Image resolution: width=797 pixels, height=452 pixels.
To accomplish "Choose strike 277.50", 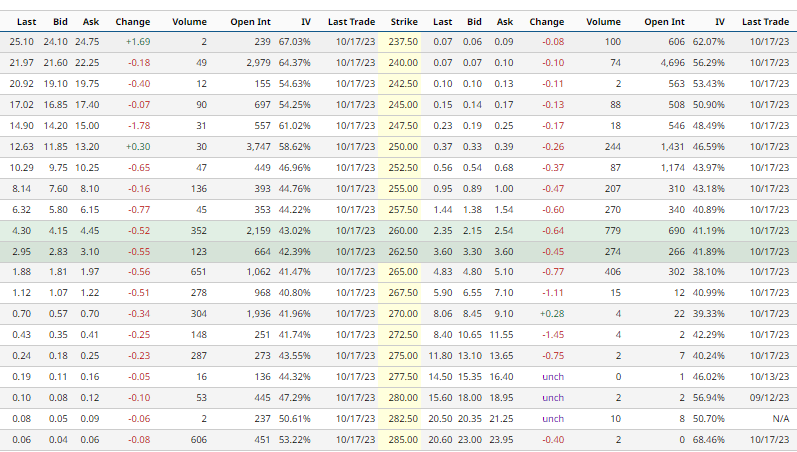I will pyautogui.click(x=403, y=377).
